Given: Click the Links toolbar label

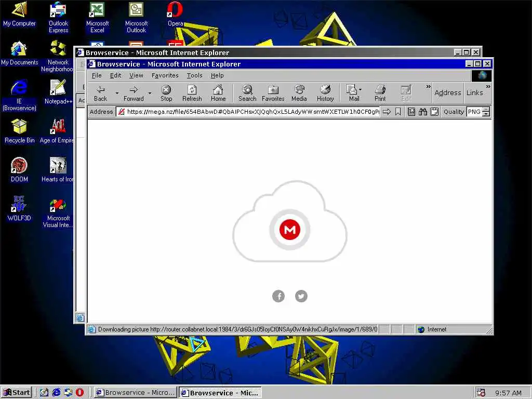Looking at the screenshot, I should click(474, 92).
